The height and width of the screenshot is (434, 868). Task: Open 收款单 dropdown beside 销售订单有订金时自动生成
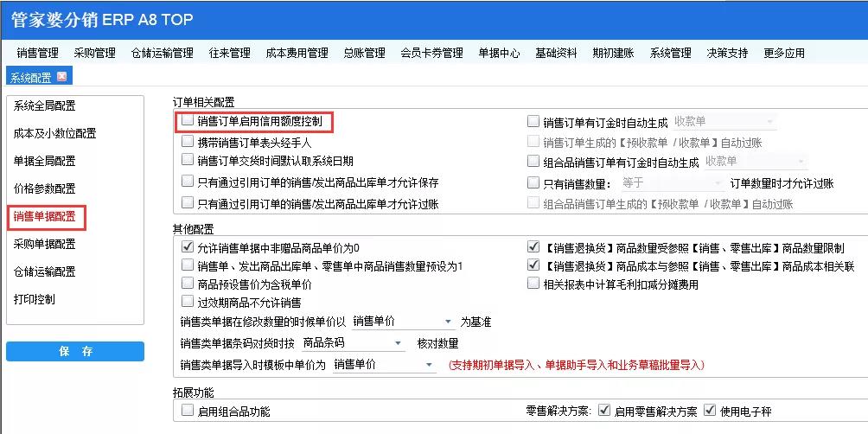coord(724,121)
